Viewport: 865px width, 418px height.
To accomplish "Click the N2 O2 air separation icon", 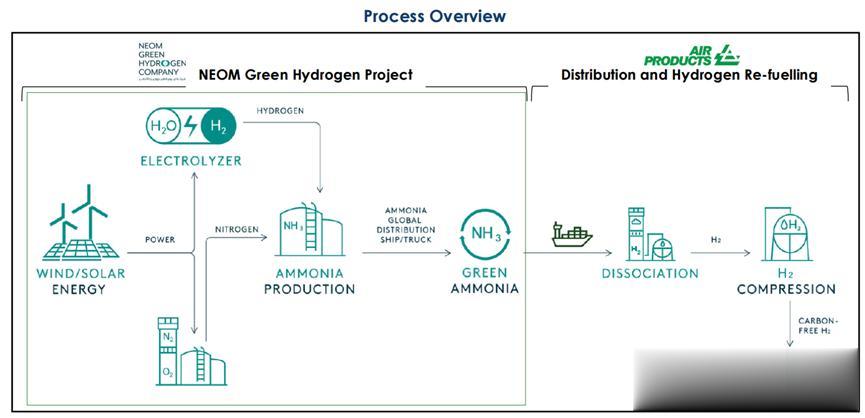I will (x=191, y=351).
